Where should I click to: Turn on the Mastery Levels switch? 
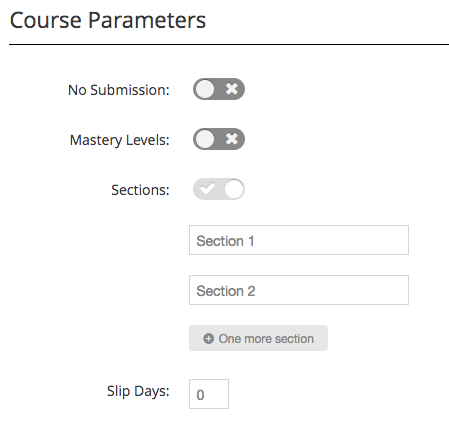coord(219,139)
